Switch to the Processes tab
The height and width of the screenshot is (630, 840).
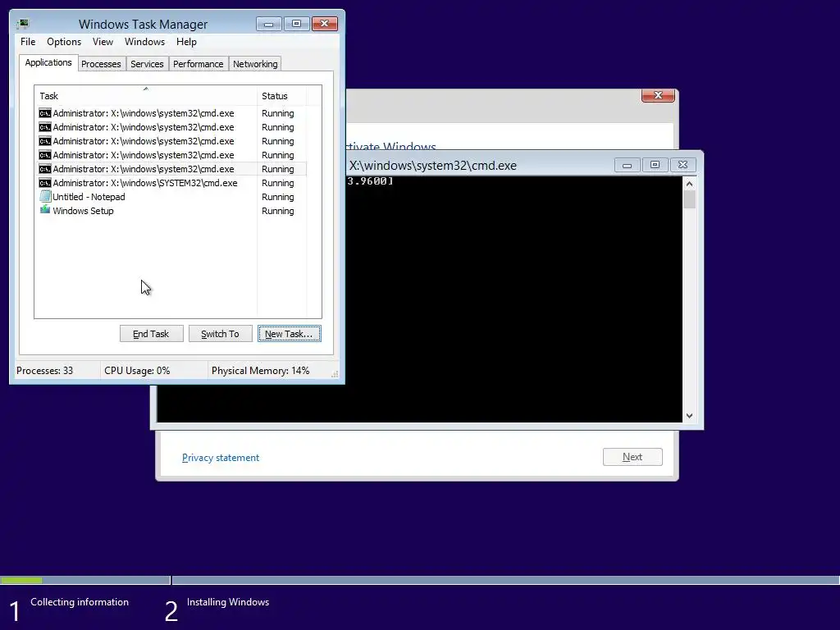101,64
